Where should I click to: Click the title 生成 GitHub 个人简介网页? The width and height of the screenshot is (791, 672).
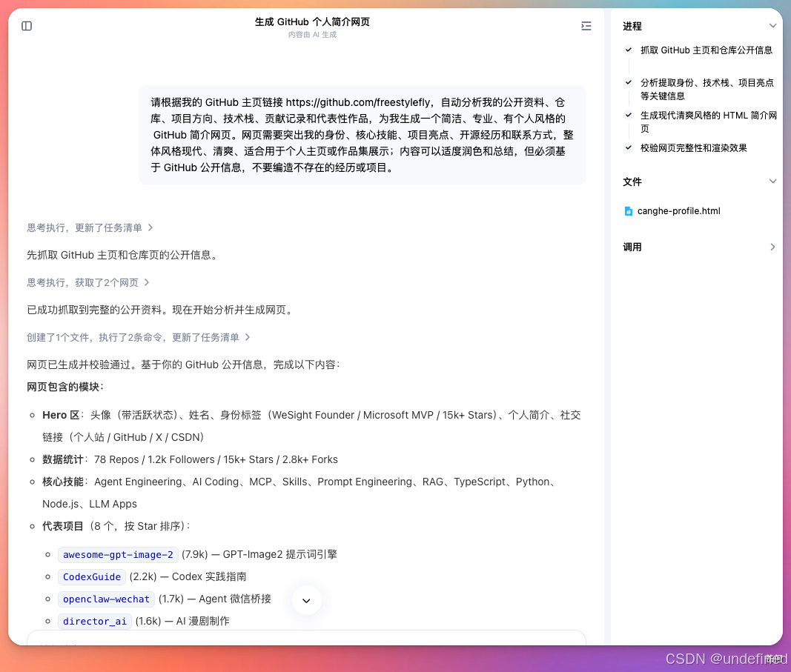pos(312,21)
